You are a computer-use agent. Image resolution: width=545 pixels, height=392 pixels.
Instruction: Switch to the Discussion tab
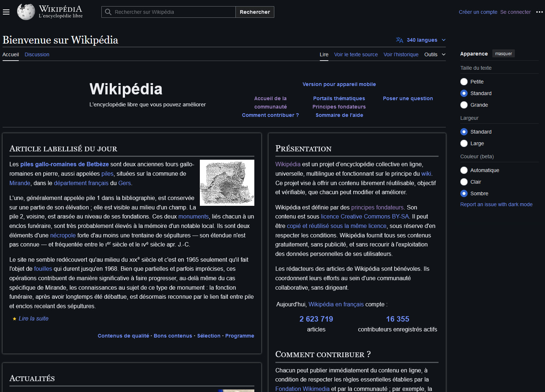pyautogui.click(x=37, y=54)
